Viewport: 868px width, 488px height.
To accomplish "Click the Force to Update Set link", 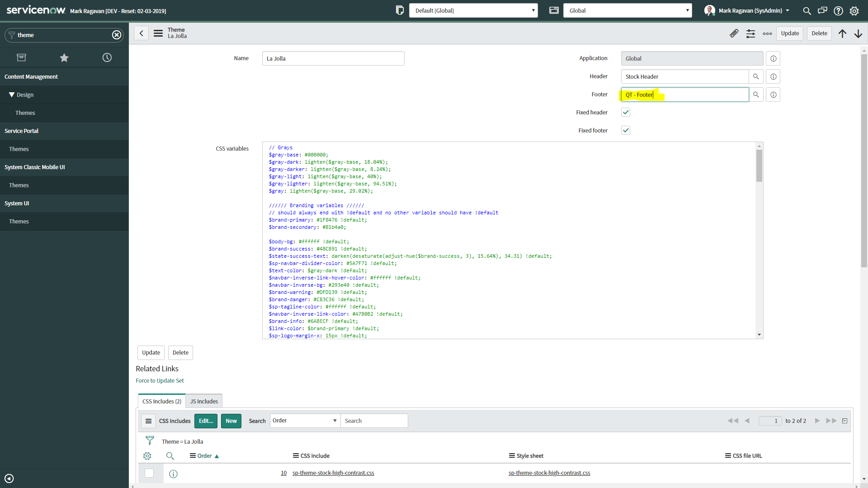I will pos(160,380).
